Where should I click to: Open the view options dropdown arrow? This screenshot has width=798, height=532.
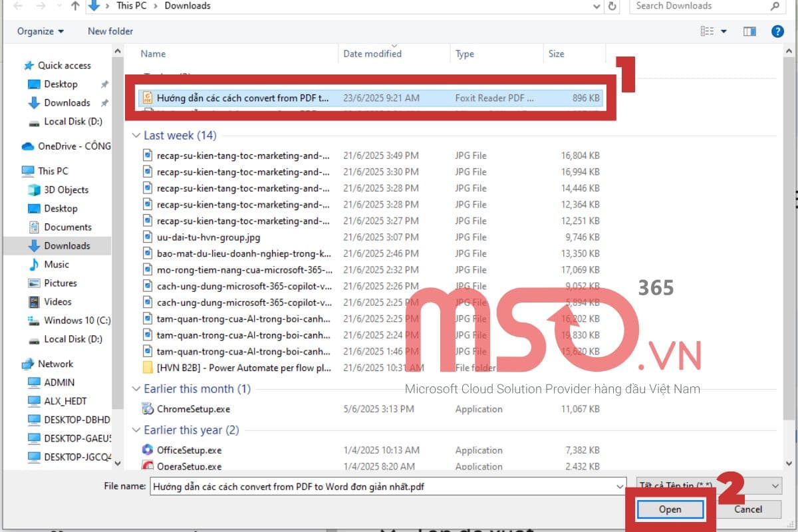[724, 31]
